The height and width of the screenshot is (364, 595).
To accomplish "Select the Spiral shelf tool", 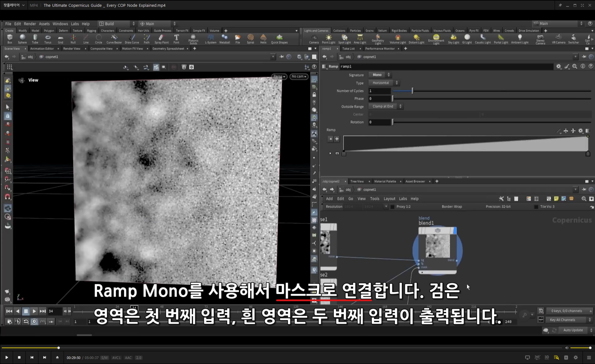I will pos(250,39).
